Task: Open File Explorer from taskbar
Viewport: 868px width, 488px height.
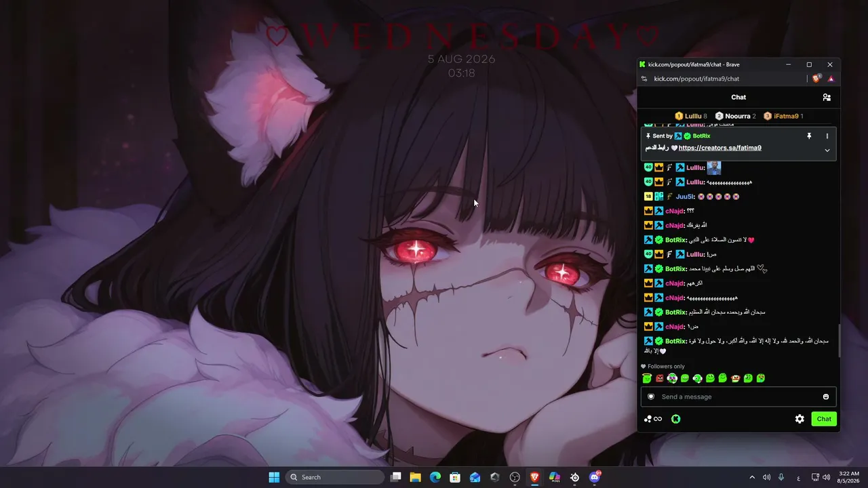Action: pyautogui.click(x=416, y=477)
